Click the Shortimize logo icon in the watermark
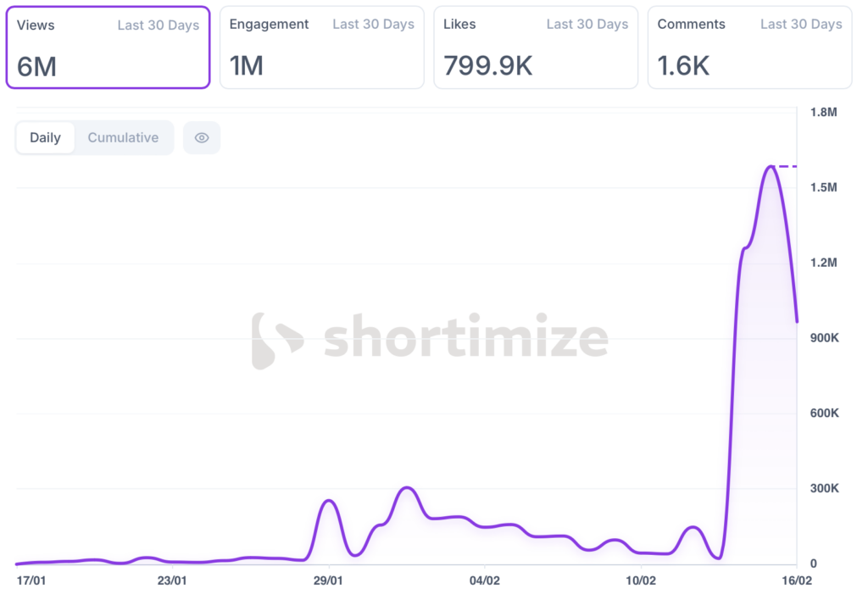Screen dimensions: 868x594 coord(276,341)
